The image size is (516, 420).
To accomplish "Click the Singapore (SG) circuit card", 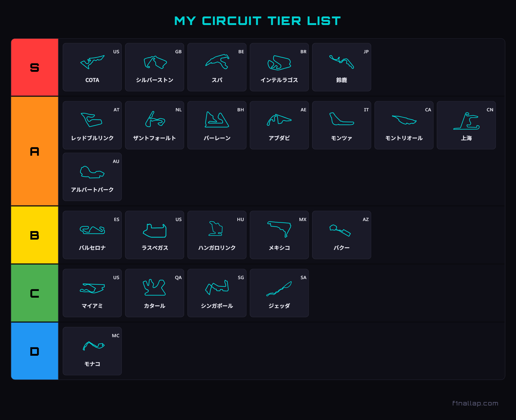I will 217,293.
